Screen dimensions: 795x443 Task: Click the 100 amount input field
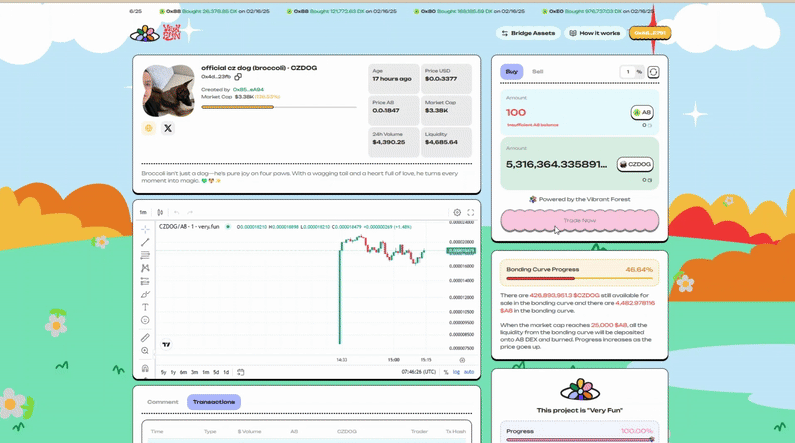click(560, 113)
